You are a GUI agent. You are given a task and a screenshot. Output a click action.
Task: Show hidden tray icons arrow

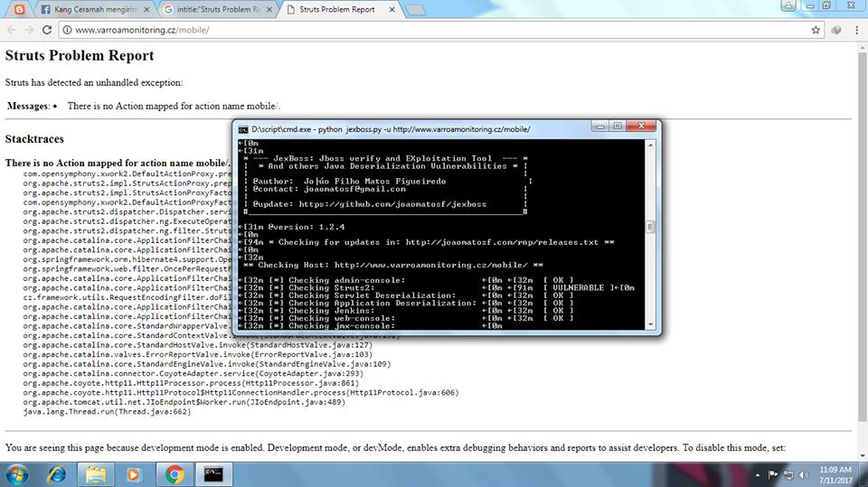[758, 475]
